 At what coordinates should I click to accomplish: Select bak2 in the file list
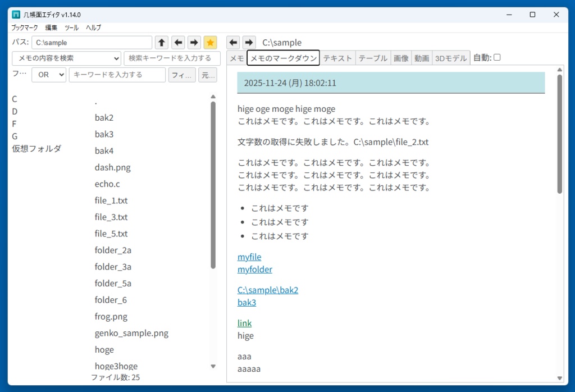104,118
